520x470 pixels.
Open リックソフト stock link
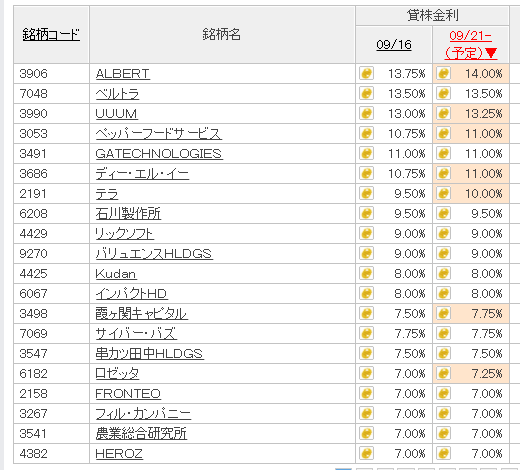point(124,234)
